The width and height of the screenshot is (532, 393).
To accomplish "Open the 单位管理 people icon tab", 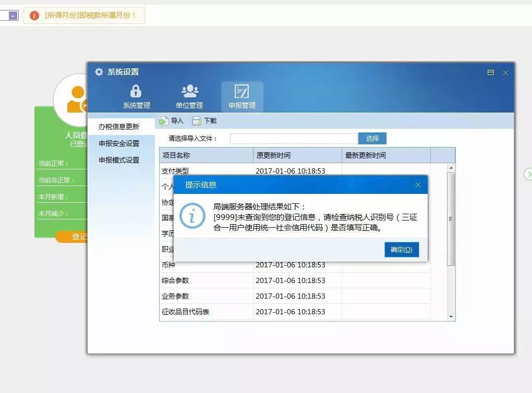I will 189,96.
